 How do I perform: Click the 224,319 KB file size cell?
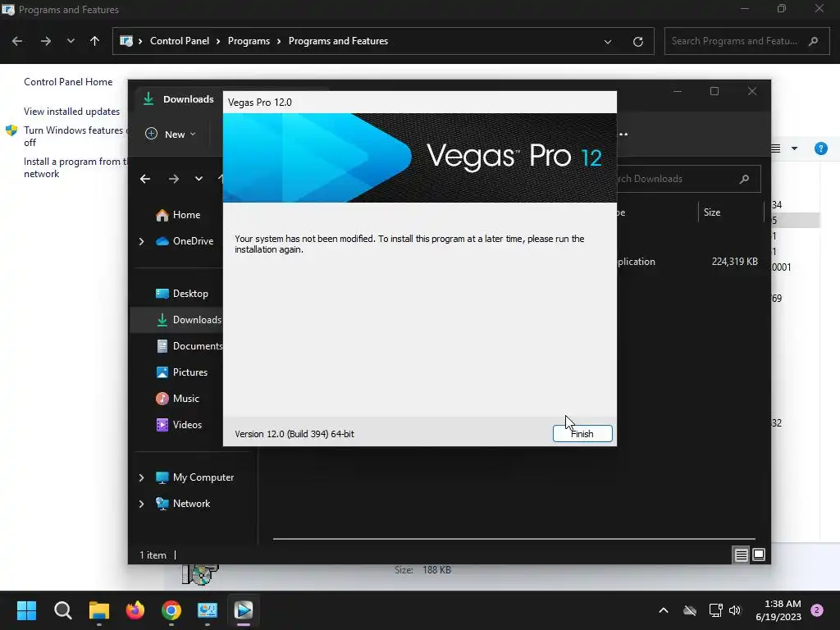tap(734, 262)
